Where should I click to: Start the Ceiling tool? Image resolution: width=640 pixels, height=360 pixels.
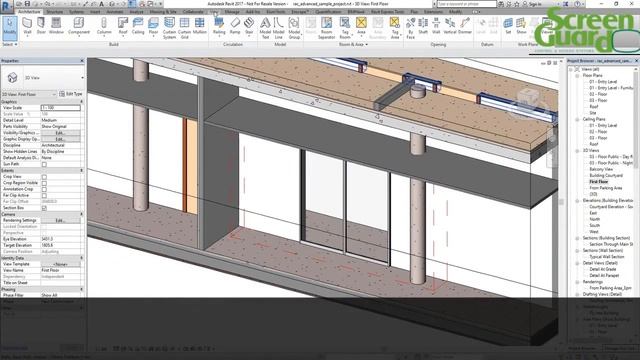[x=138, y=26]
